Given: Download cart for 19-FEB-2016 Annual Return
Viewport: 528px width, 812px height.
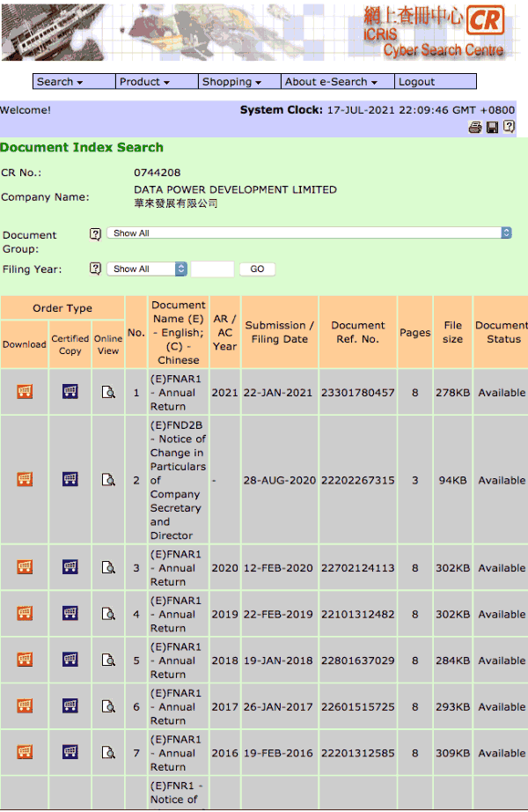Looking at the screenshot, I should click(x=25, y=752).
